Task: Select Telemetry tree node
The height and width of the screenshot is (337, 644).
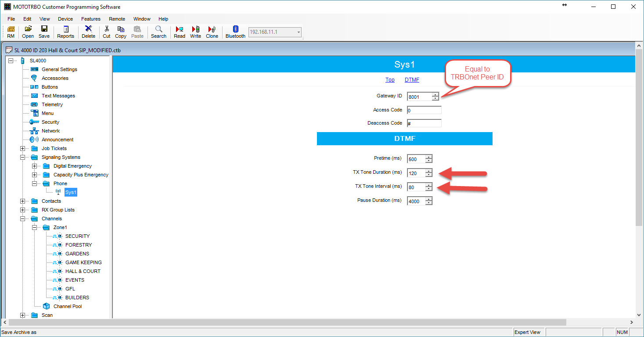Action: [x=52, y=104]
